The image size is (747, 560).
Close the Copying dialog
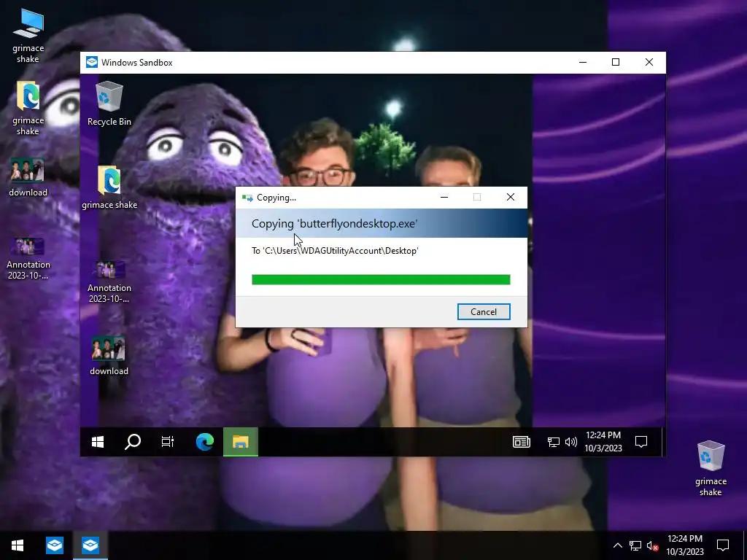point(510,197)
